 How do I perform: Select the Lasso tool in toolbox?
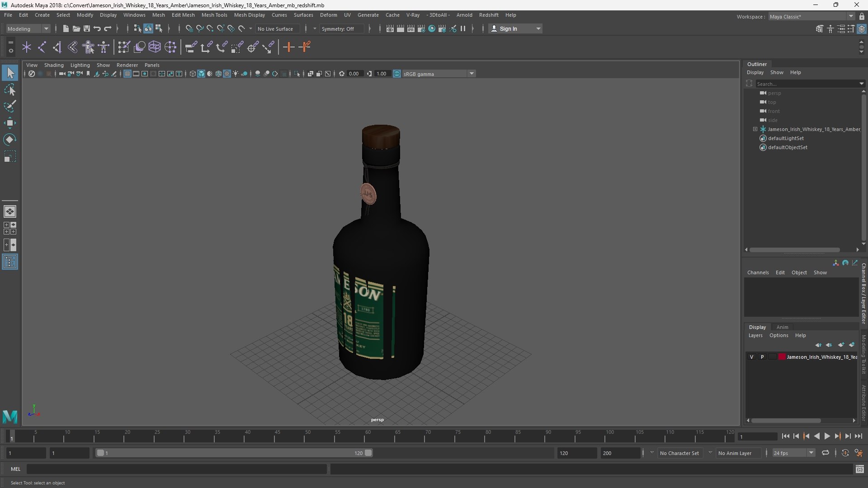[10, 90]
